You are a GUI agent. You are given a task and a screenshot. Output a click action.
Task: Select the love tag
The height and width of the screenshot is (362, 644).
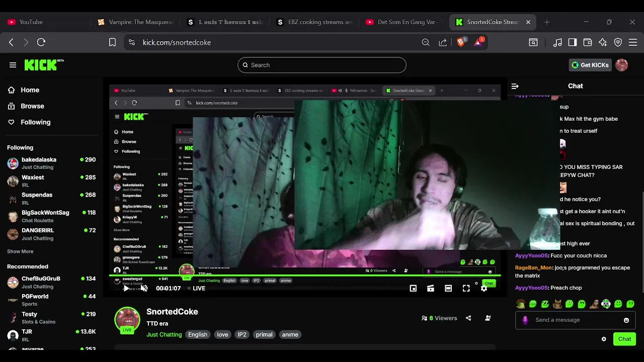[222, 334]
